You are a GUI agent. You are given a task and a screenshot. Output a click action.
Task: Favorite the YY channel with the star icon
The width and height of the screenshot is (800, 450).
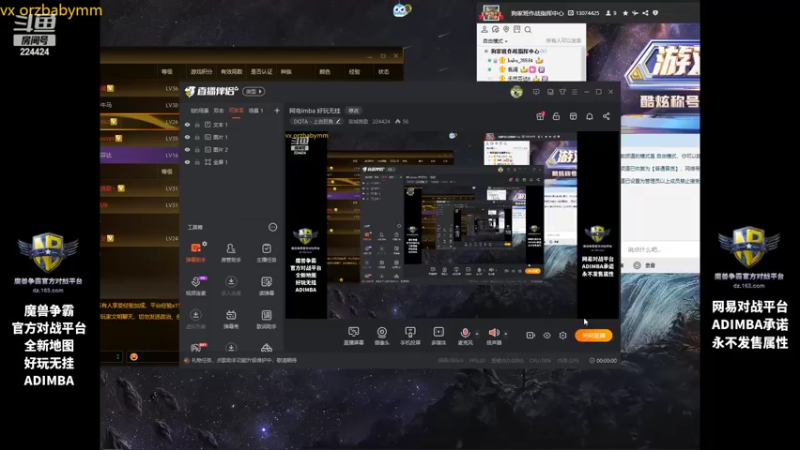[x=625, y=13]
